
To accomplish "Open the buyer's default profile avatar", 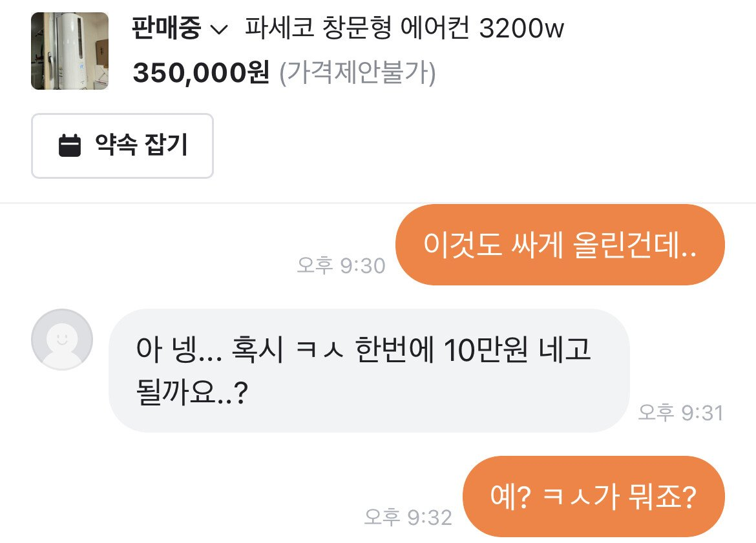I will [x=62, y=339].
